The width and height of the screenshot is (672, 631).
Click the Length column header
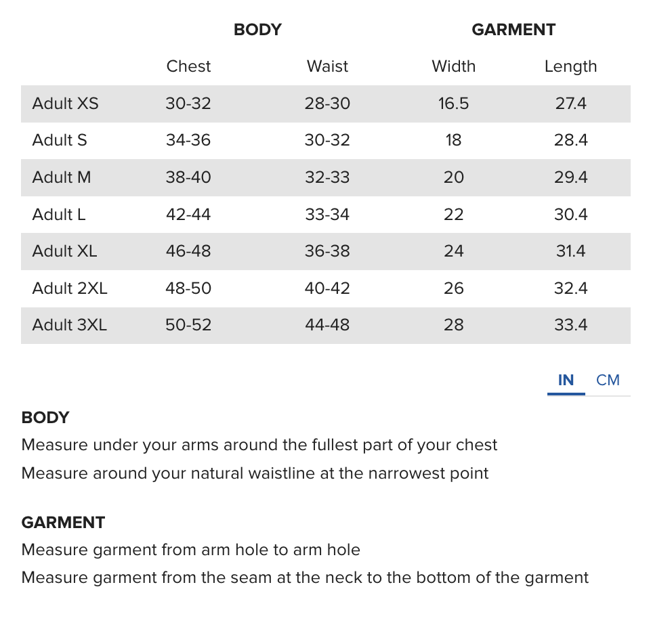tap(570, 66)
